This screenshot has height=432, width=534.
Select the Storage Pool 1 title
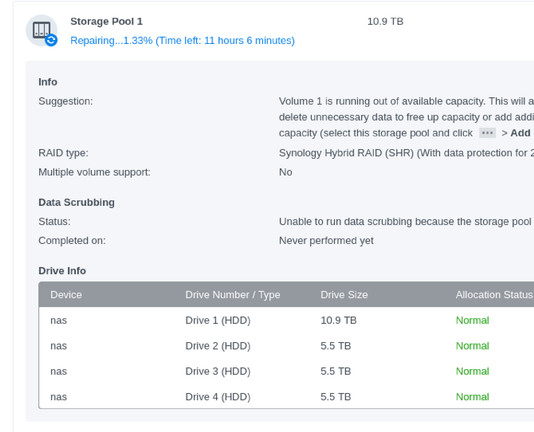tap(106, 21)
